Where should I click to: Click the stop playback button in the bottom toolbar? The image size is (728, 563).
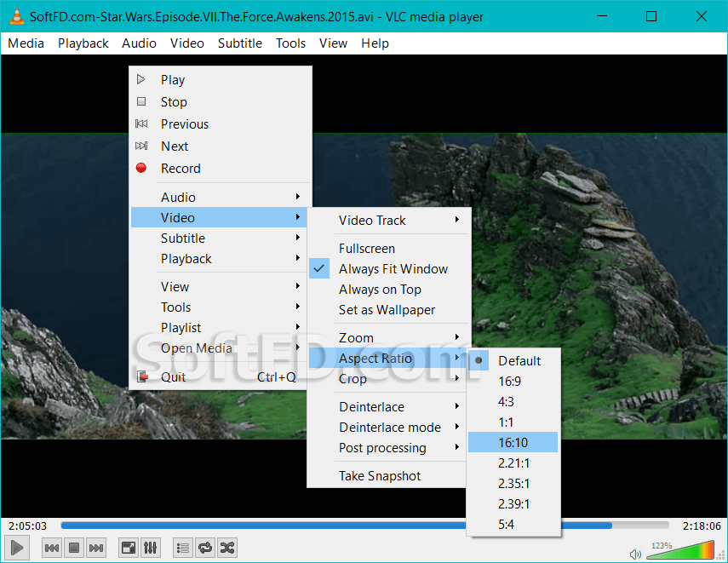point(74,549)
